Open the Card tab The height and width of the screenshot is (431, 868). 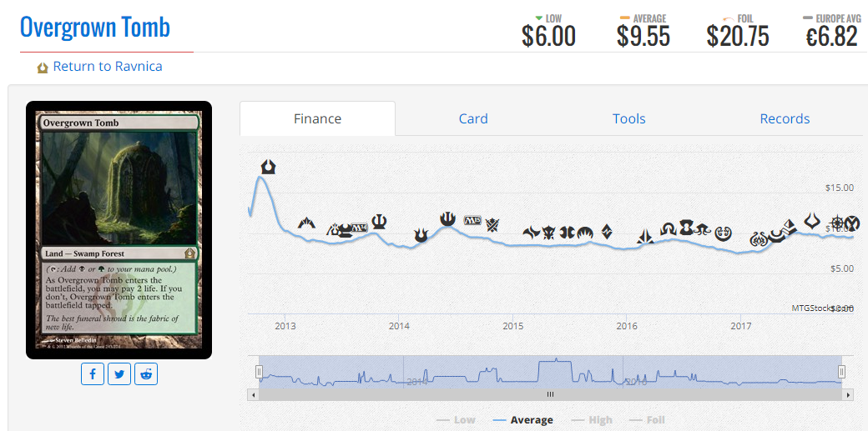click(473, 118)
